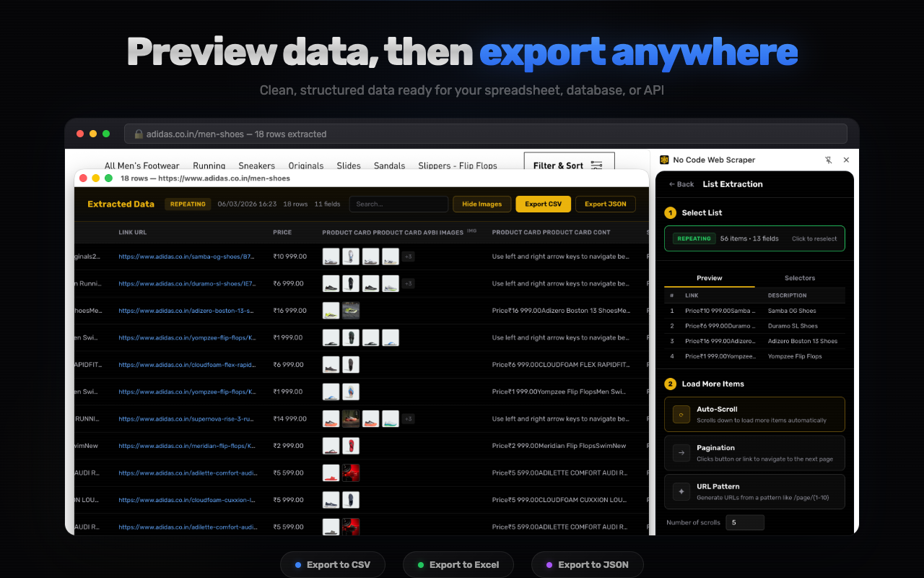The height and width of the screenshot is (578, 924).
Task: Select the Adizero Boston 13 Shoes preview row
Action: coord(754,341)
